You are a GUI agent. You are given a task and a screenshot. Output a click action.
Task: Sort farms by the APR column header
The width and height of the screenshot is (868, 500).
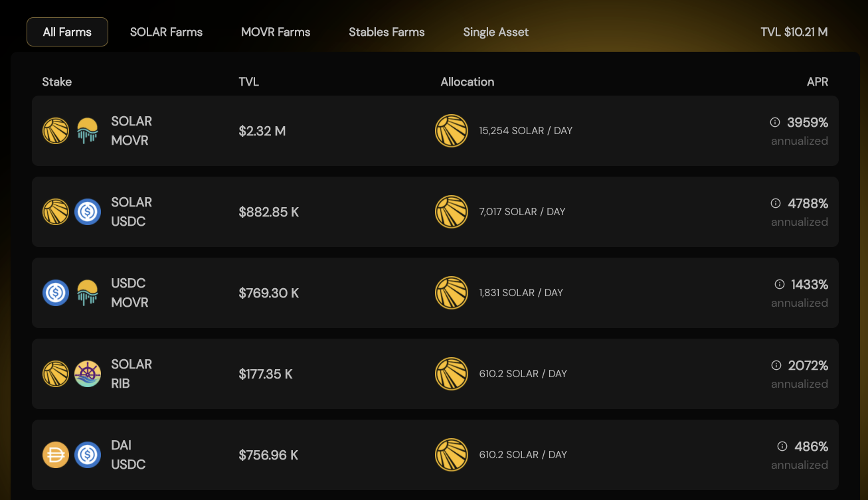(818, 82)
